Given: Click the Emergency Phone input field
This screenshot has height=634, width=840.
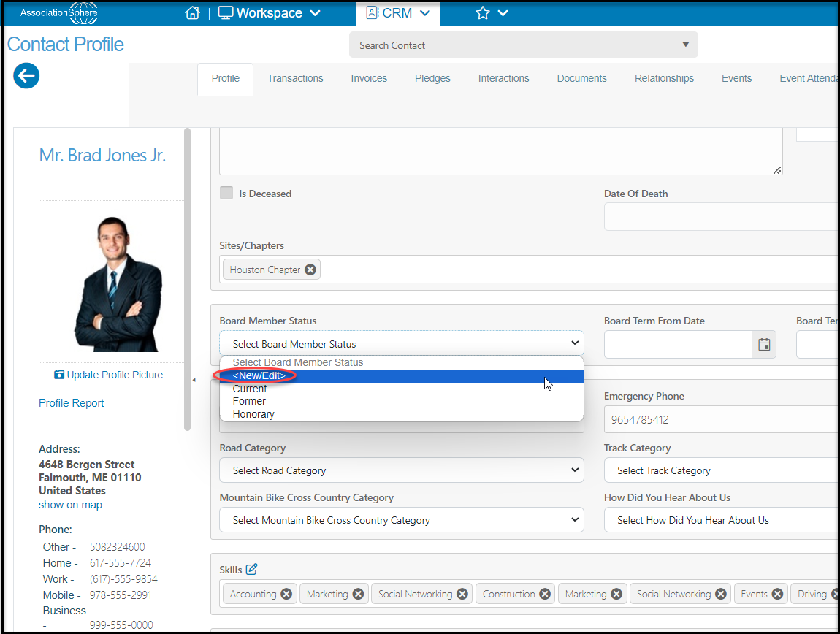Looking at the screenshot, I should coord(722,420).
